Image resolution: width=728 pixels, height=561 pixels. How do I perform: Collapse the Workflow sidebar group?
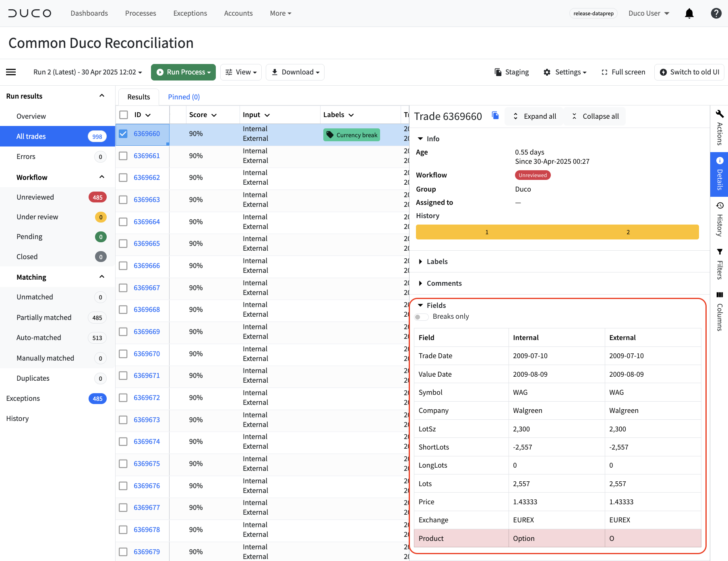(x=102, y=177)
